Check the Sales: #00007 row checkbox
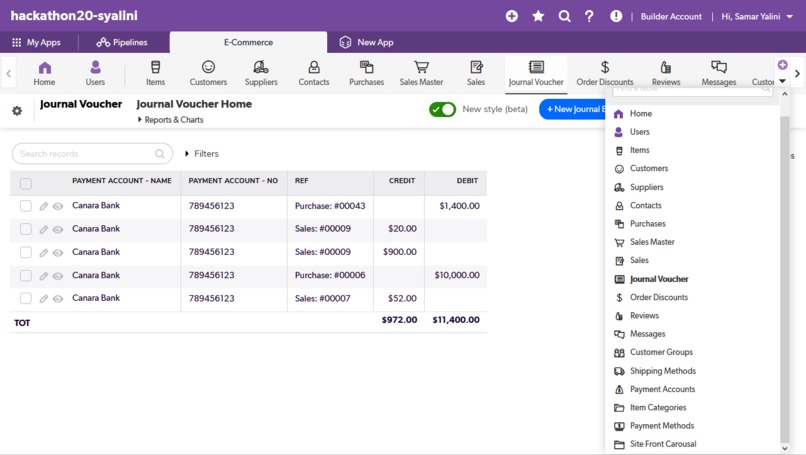The image size is (806, 455). 26,298
